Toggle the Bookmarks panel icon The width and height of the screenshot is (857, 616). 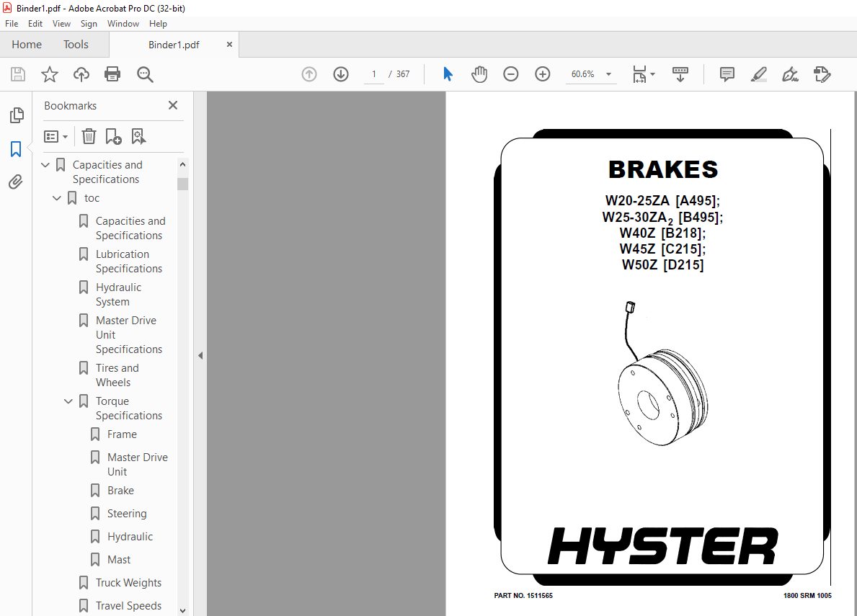(x=16, y=149)
